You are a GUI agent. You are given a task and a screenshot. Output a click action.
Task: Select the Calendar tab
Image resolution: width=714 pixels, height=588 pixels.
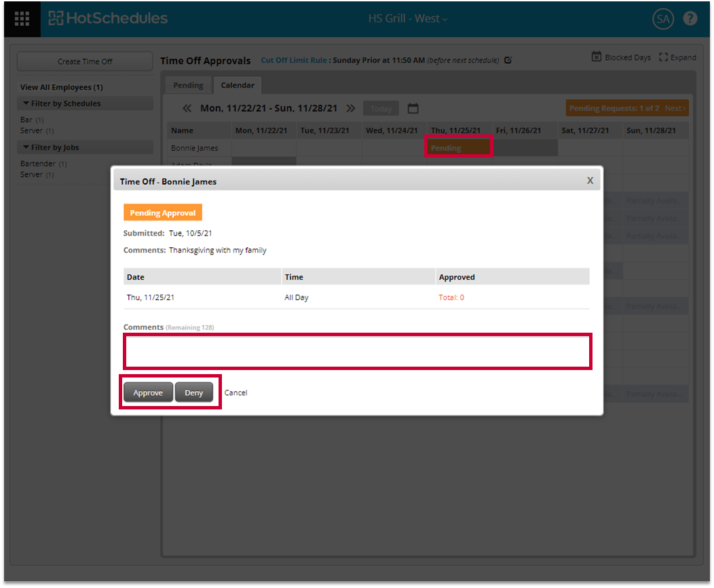pos(238,86)
